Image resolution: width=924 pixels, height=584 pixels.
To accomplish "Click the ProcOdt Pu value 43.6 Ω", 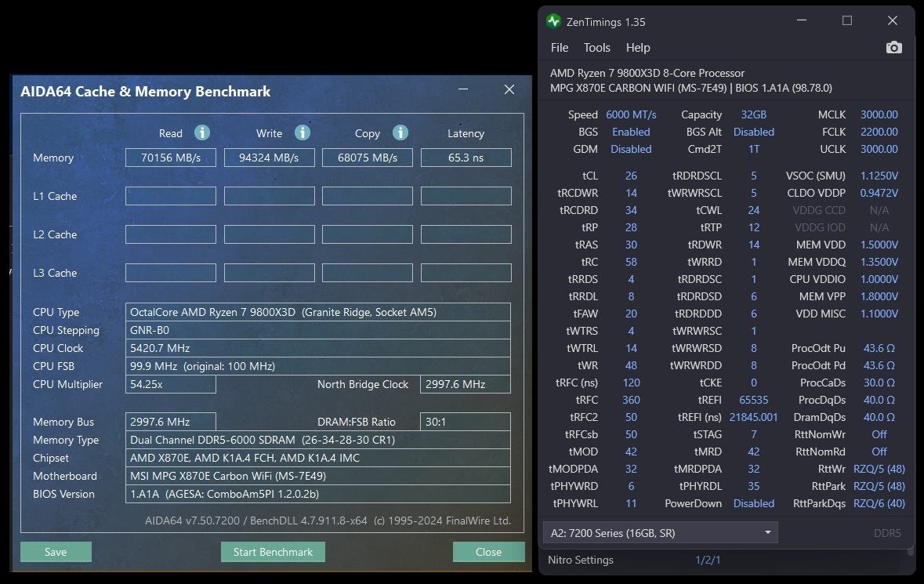I will [x=879, y=348].
